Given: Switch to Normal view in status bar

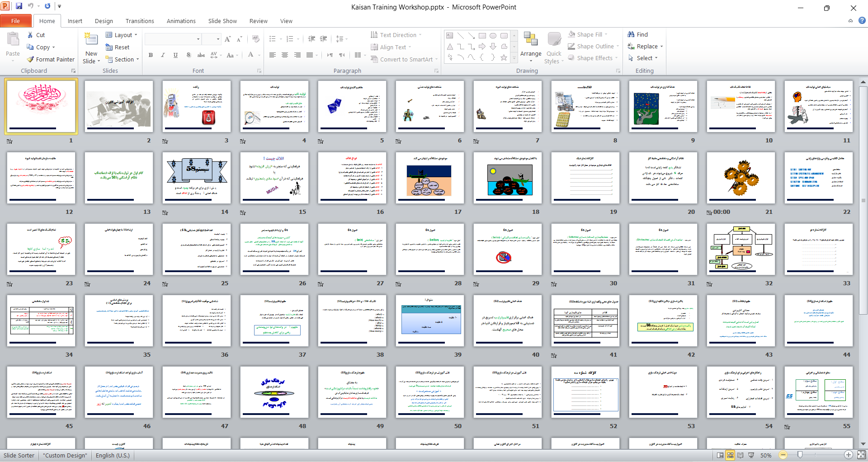Looking at the screenshot, I should click(x=720, y=455).
